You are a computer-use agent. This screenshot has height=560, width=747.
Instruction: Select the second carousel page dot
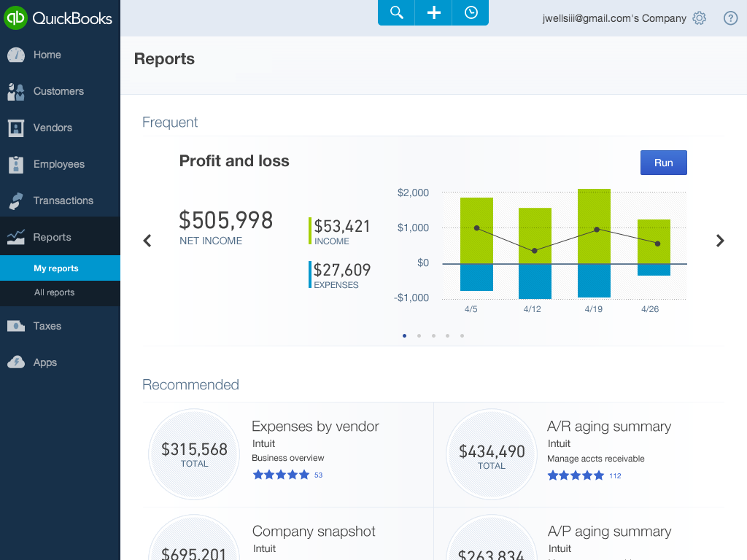tap(419, 336)
